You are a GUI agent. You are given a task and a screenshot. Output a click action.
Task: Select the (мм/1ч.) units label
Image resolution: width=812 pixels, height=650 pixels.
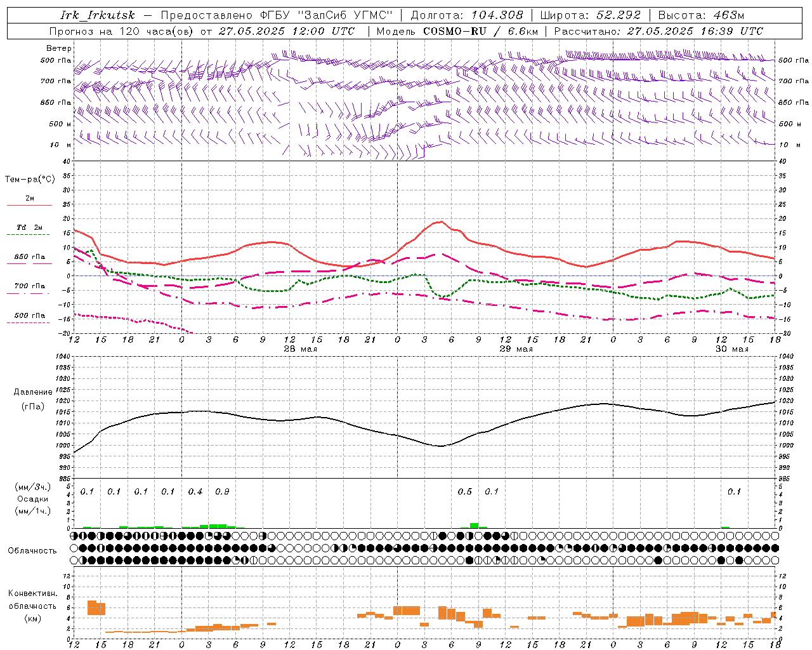click(x=32, y=511)
